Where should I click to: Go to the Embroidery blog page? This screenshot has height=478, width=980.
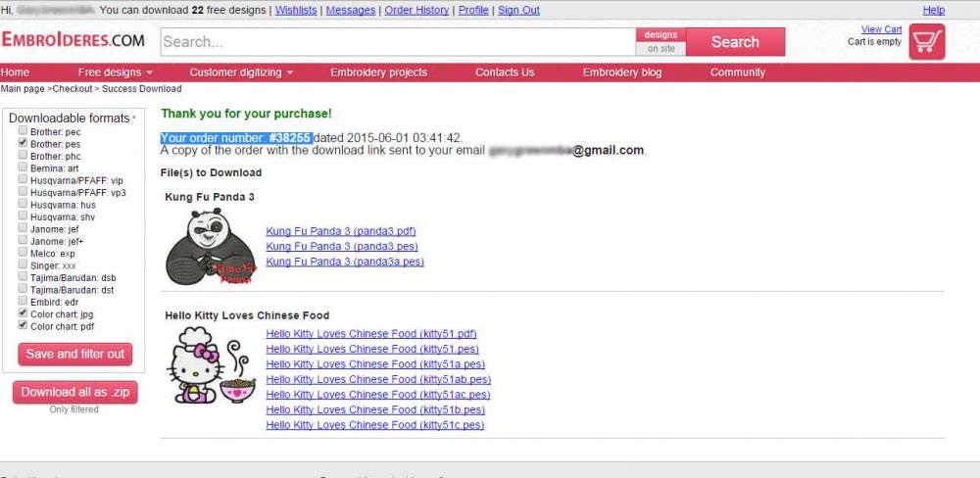[x=621, y=72]
